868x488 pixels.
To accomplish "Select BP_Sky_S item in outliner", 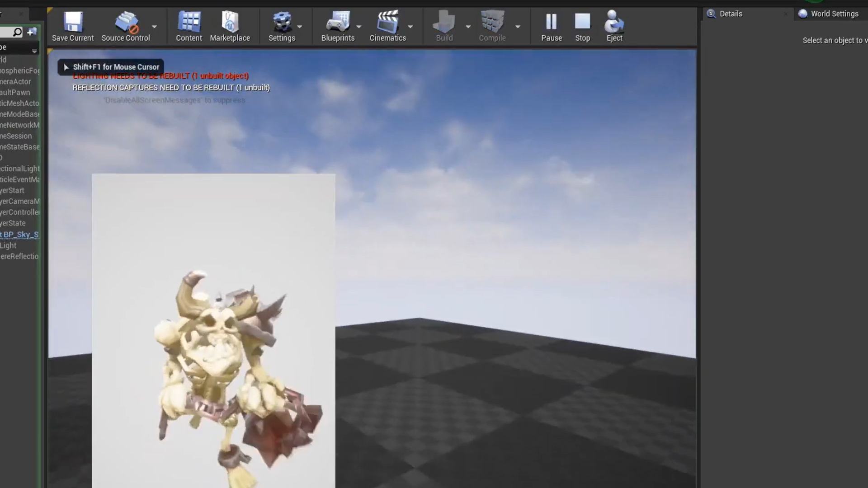I will [x=20, y=235].
